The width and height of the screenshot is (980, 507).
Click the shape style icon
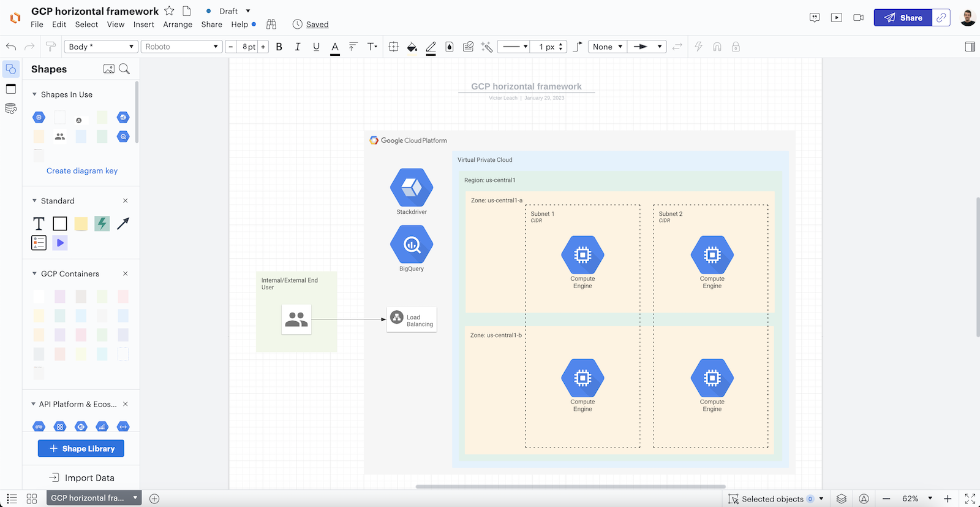(x=394, y=47)
